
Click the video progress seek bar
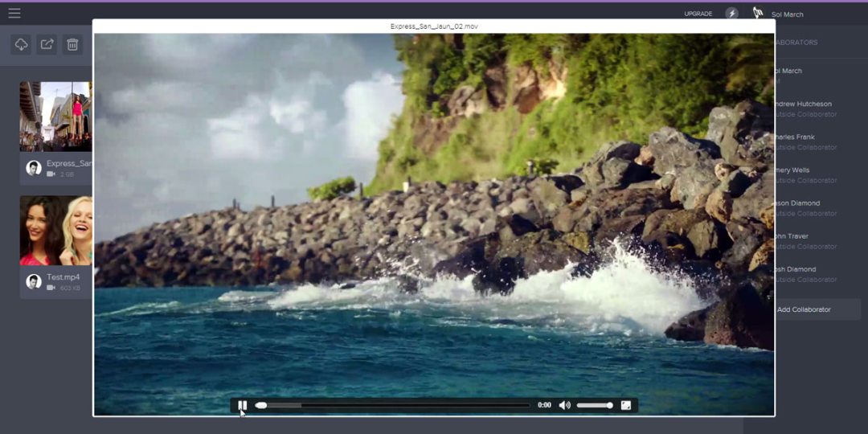(x=392, y=405)
